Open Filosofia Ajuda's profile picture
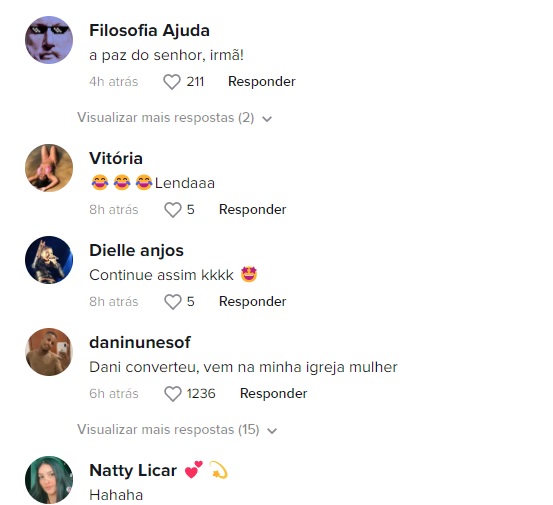Image resolution: width=553 pixels, height=505 pixels. (x=49, y=40)
